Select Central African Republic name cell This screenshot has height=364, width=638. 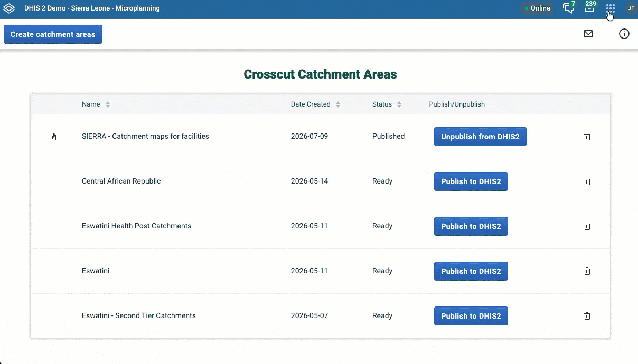coord(121,181)
